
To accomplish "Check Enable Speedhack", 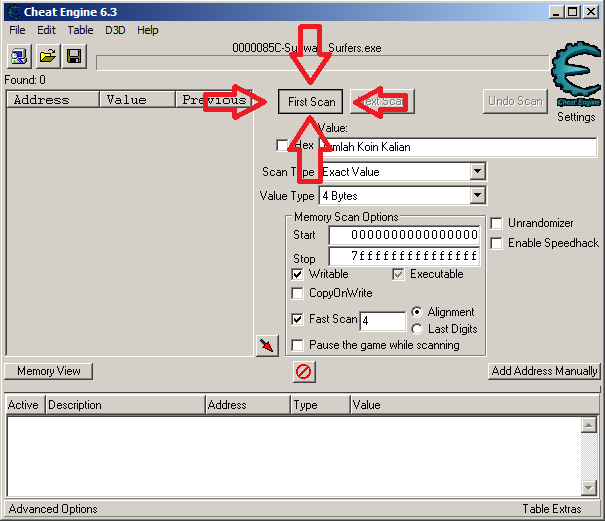I will [x=496, y=243].
